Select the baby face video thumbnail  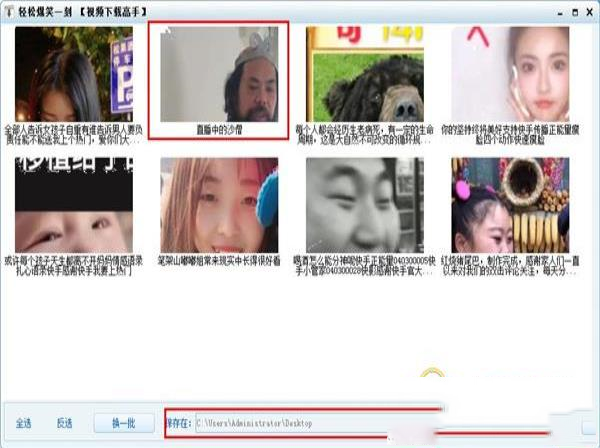[71, 205]
